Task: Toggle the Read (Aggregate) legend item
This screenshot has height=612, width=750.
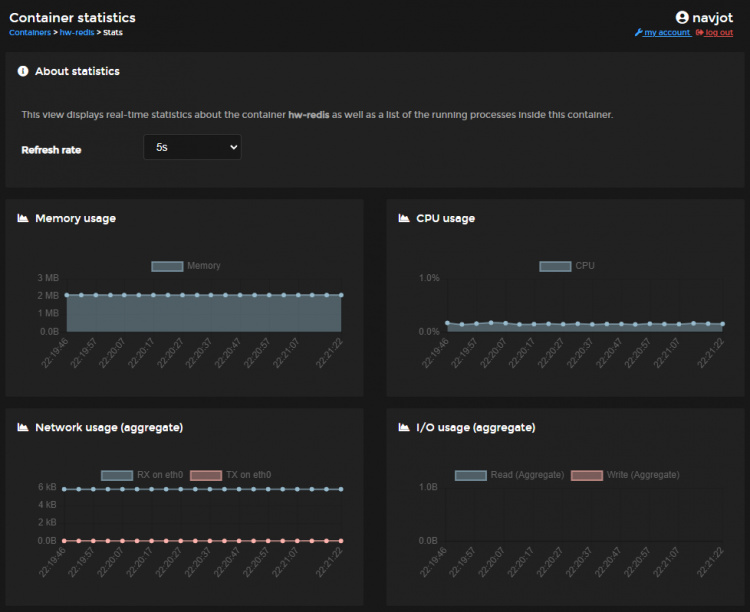Action: (x=510, y=475)
